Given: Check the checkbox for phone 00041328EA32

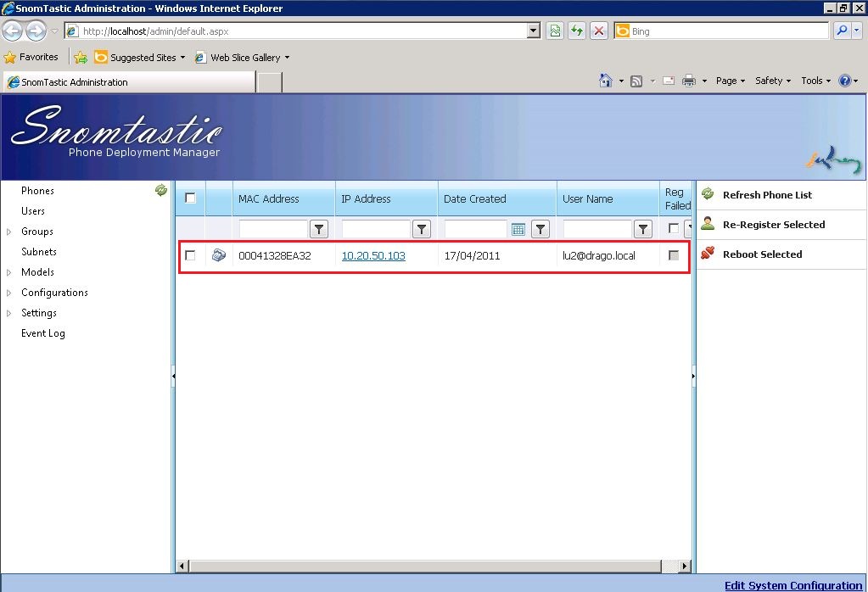Looking at the screenshot, I should 190,254.
